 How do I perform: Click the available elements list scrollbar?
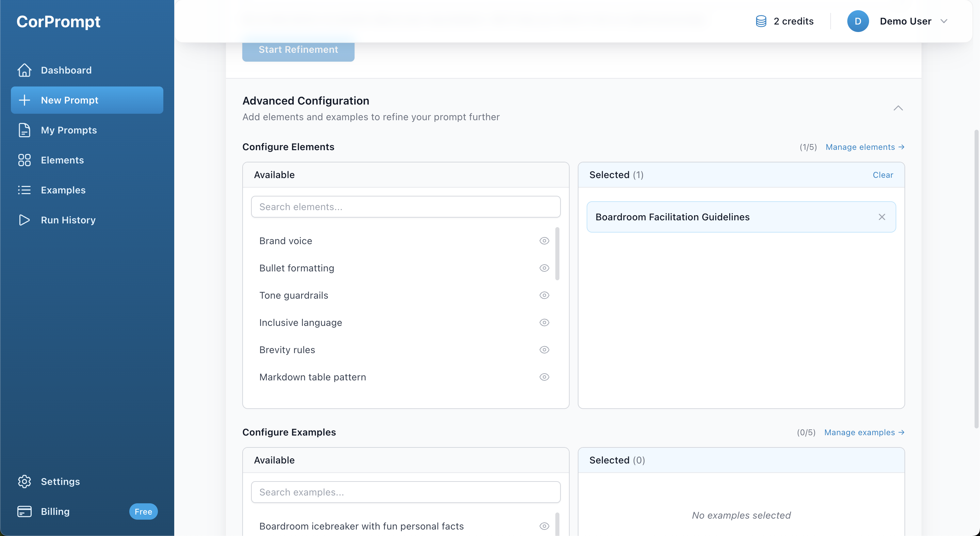coord(557,254)
